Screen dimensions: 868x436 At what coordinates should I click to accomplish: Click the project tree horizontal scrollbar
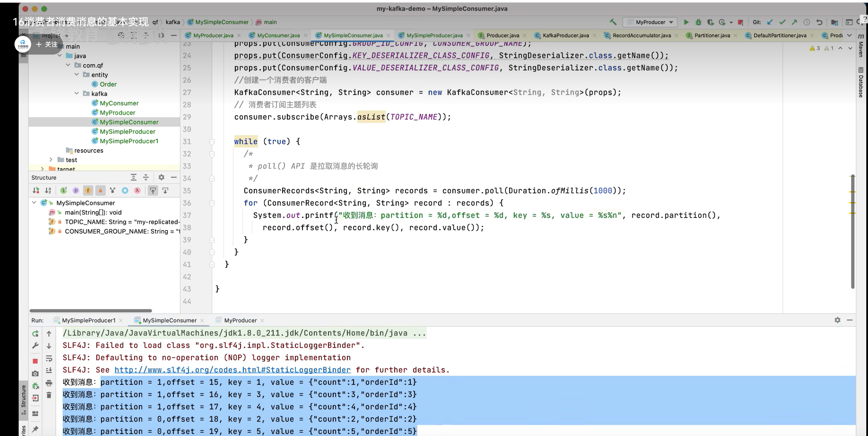pyautogui.click(x=91, y=311)
